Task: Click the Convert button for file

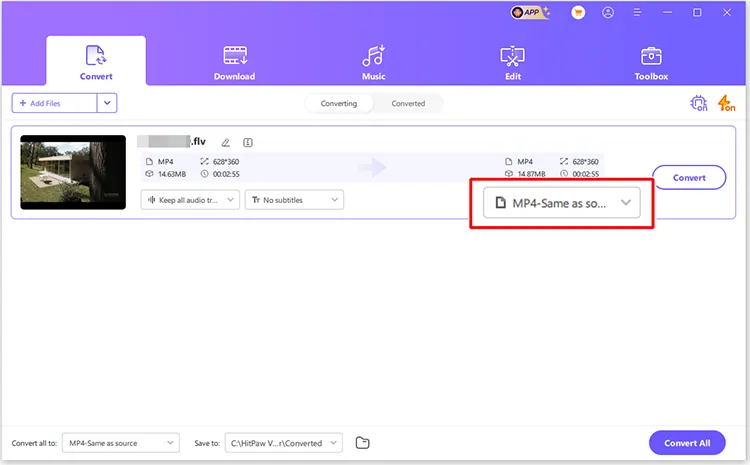Action: click(x=689, y=177)
